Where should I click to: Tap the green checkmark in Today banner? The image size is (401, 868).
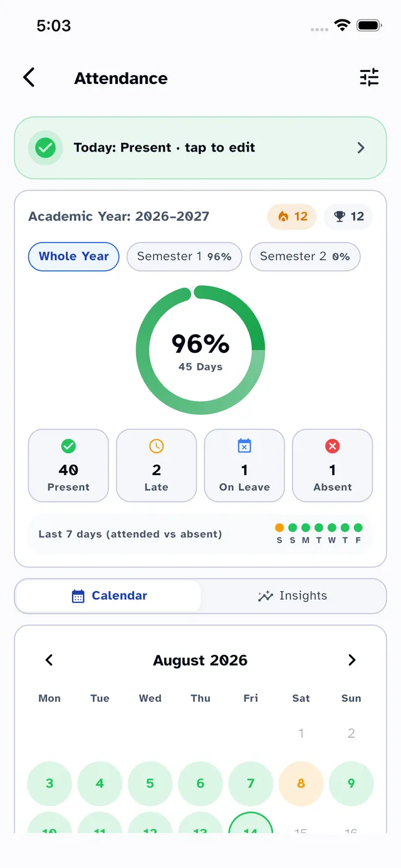click(x=45, y=148)
